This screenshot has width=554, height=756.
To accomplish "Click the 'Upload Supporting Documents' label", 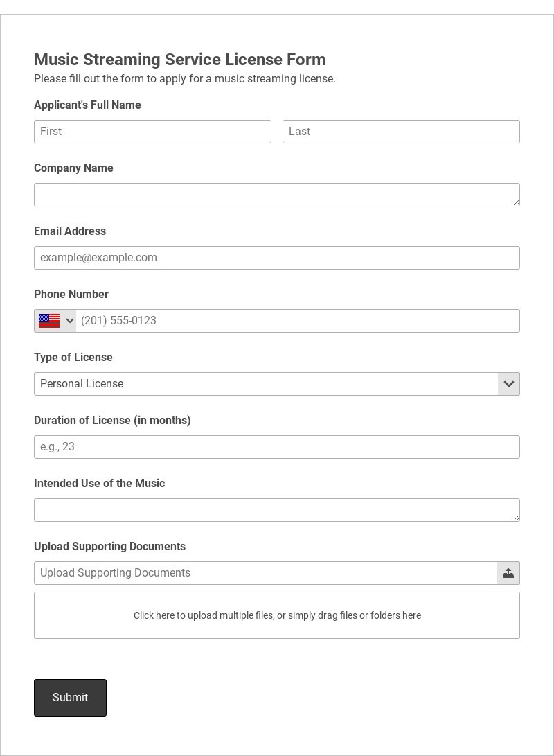I will pyautogui.click(x=109, y=547).
